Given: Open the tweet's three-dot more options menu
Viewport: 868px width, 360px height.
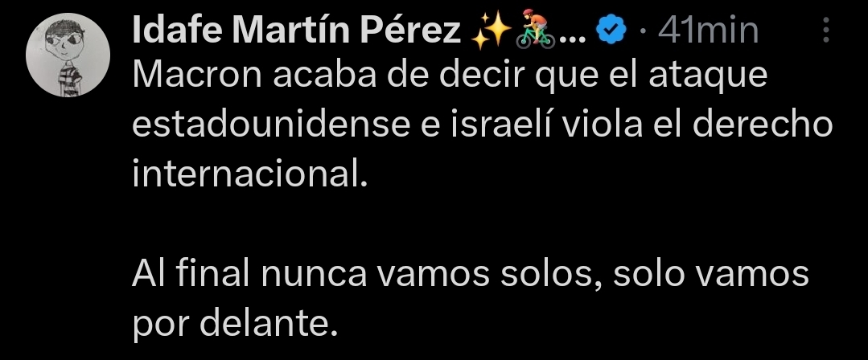Looking at the screenshot, I should point(826,31).
